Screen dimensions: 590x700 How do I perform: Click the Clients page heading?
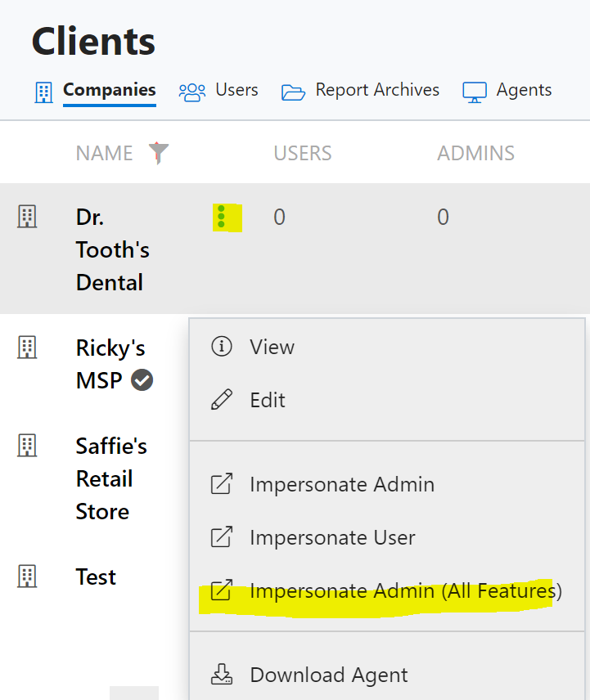pos(93,41)
